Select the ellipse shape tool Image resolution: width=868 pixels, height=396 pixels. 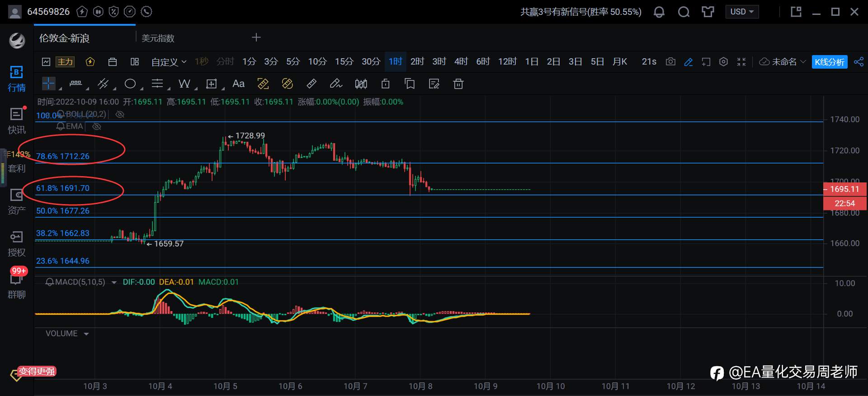tap(130, 84)
